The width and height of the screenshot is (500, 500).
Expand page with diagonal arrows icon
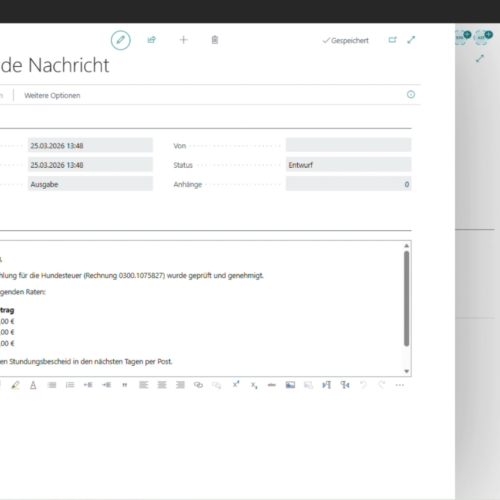tap(411, 40)
